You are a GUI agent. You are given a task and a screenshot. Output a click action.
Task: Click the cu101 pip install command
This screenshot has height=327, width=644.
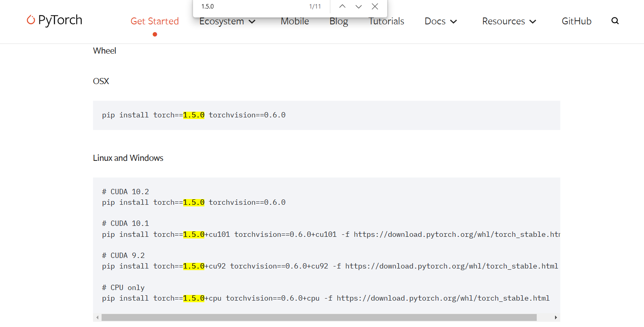click(331, 234)
